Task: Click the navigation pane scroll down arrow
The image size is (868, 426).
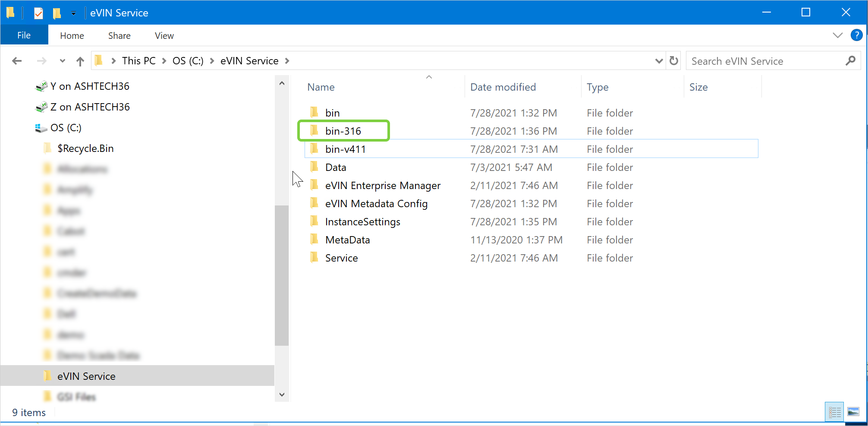Action: [x=282, y=394]
